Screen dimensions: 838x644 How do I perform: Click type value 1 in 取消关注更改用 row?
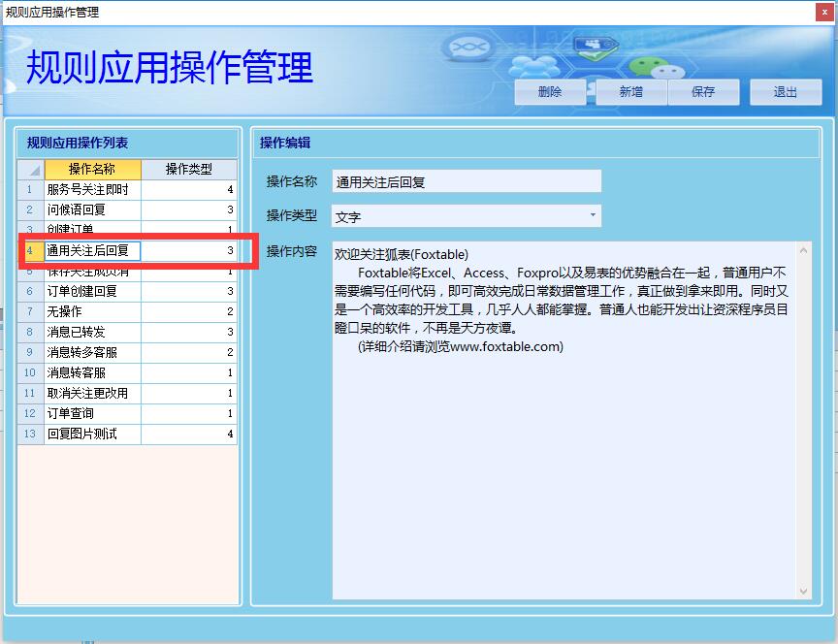(189, 394)
